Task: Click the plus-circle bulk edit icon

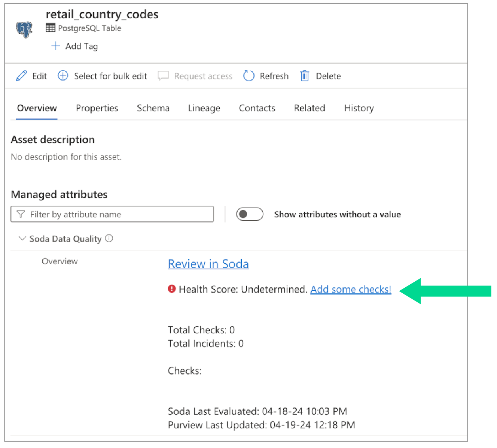Action: pyautogui.click(x=63, y=76)
